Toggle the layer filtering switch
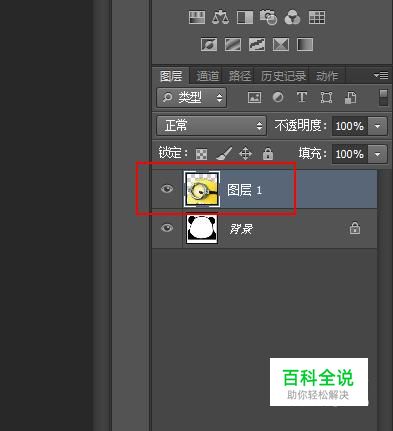Image resolution: width=393 pixels, height=431 pixels. (x=383, y=97)
